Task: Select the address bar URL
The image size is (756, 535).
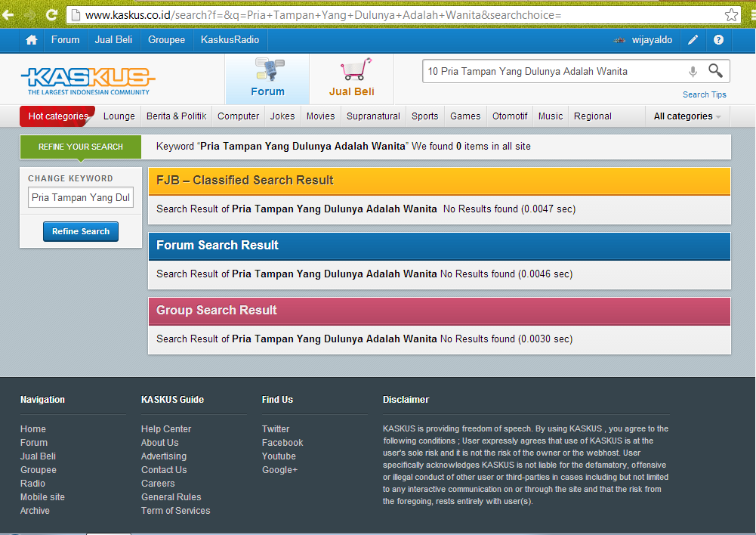Action: coord(323,15)
